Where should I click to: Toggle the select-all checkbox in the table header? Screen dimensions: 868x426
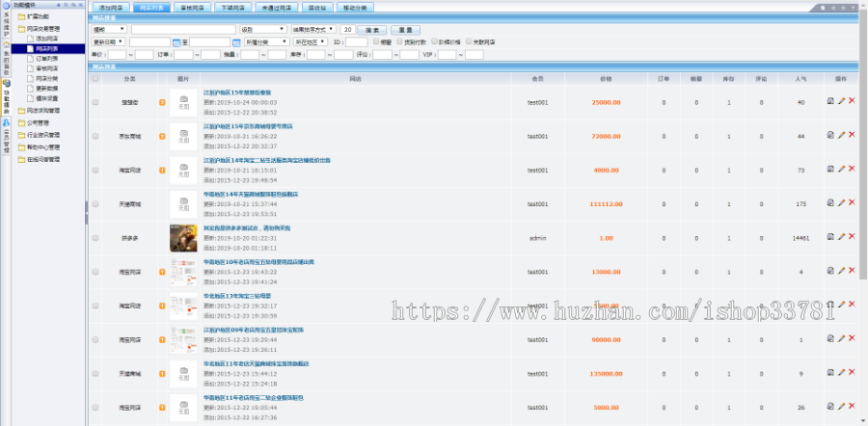[95, 78]
